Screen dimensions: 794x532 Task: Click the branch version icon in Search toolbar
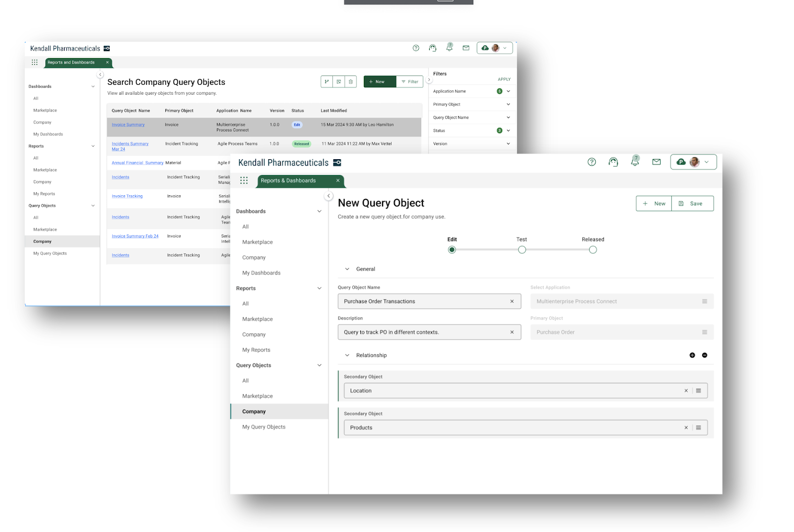[327, 81]
